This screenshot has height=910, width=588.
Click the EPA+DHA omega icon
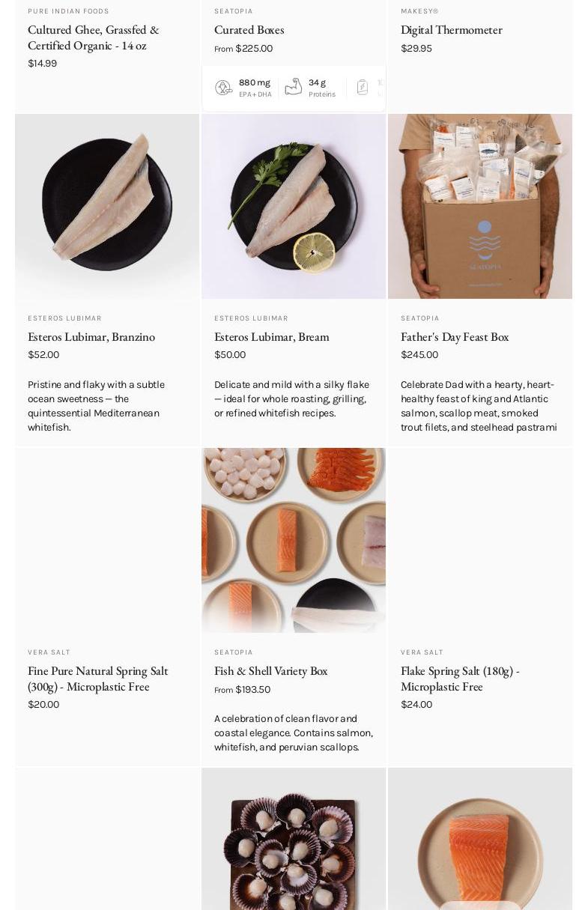[223, 88]
